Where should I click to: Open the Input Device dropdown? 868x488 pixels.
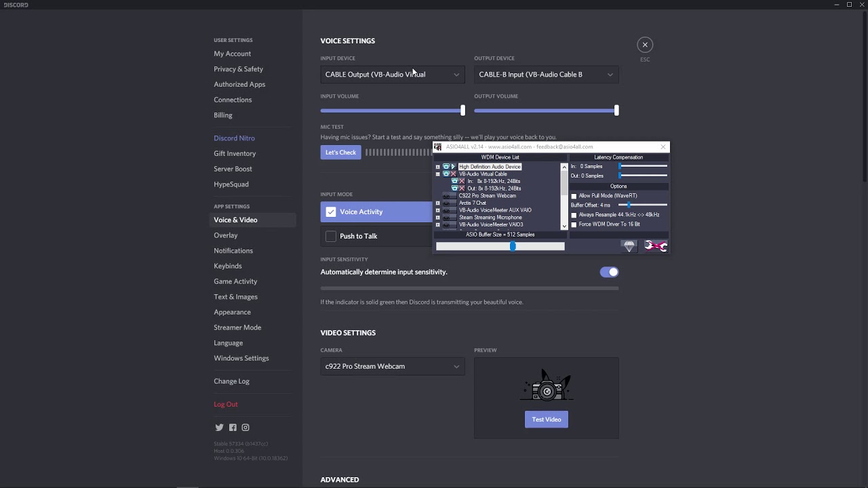click(x=393, y=75)
